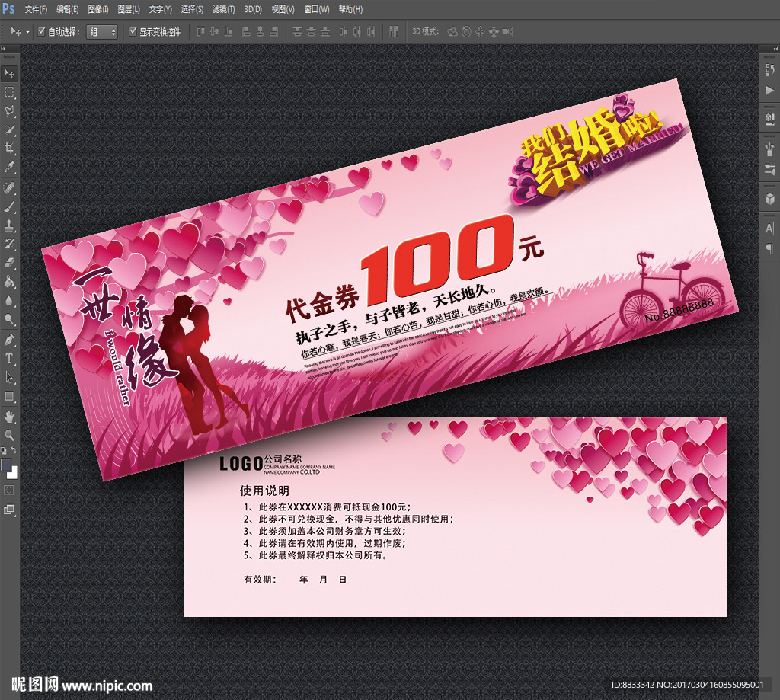Viewport: 780px width, 700px height.
Task: Select the Brush tool
Action: click(9, 206)
